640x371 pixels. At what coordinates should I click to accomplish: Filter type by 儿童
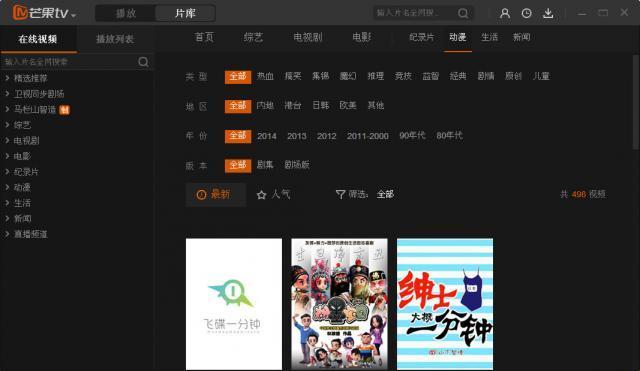click(541, 76)
